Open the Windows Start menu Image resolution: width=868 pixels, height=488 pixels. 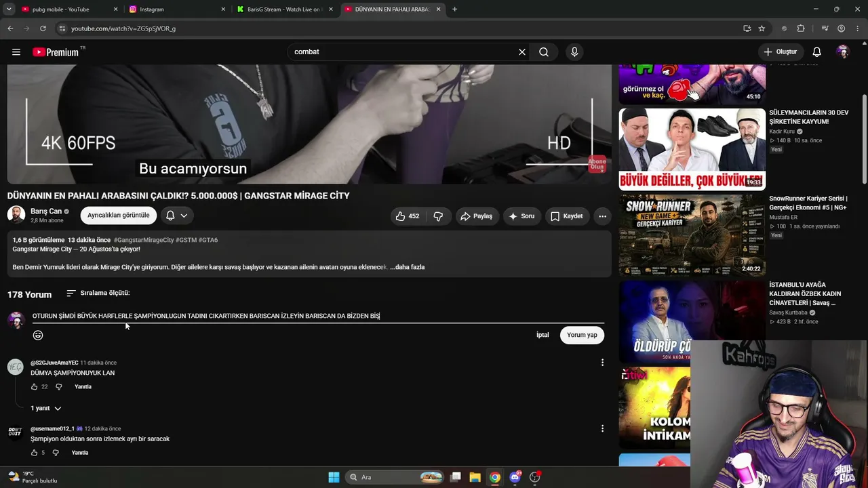pos(334,477)
